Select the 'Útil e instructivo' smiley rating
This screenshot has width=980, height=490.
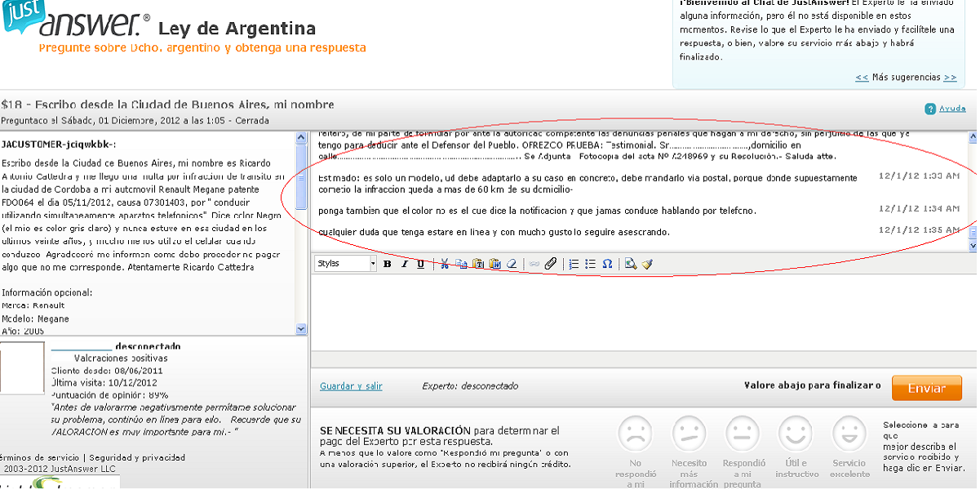click(796, 433)
